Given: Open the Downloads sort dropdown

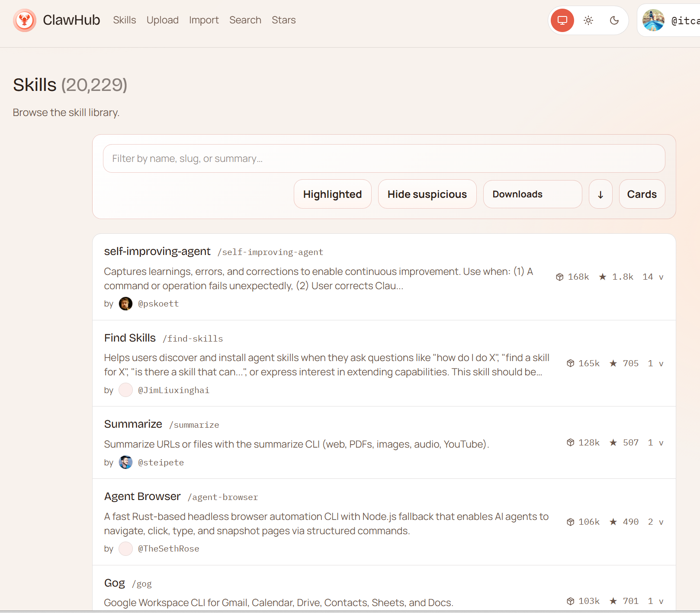Looking at the screenshot, I should [x=532, y=194].
